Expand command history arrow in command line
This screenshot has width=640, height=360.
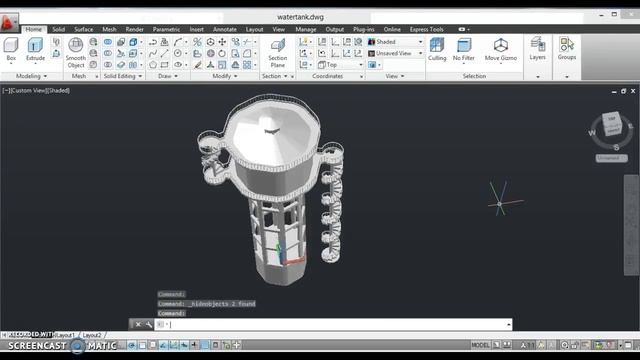509,324
